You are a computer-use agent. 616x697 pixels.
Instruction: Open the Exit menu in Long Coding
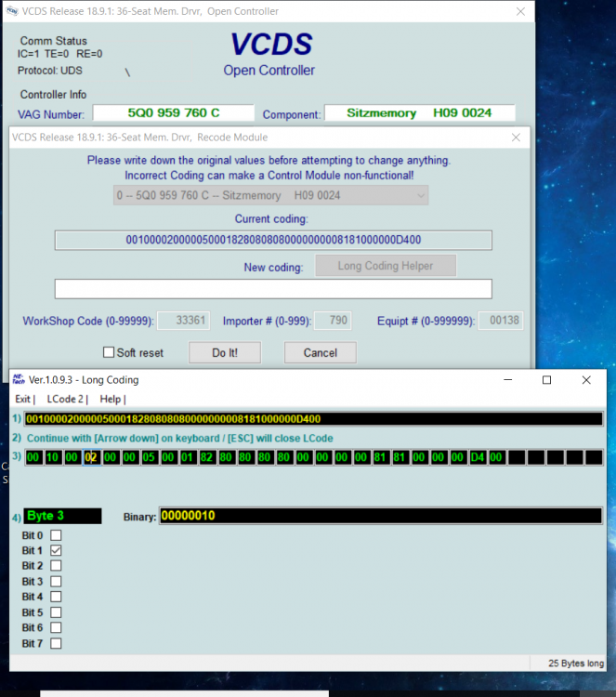point(23,399)
